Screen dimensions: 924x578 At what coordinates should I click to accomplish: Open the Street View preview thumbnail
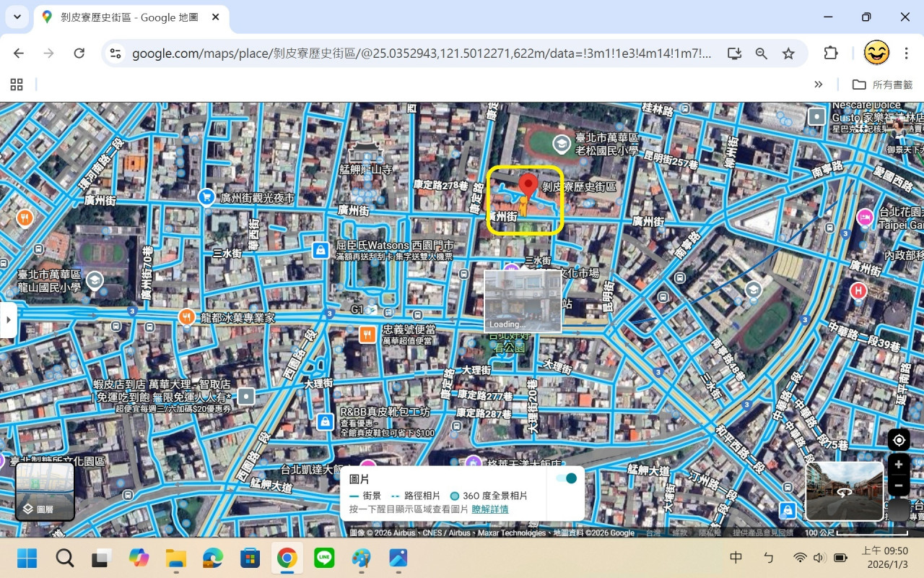tap(844, 491)
